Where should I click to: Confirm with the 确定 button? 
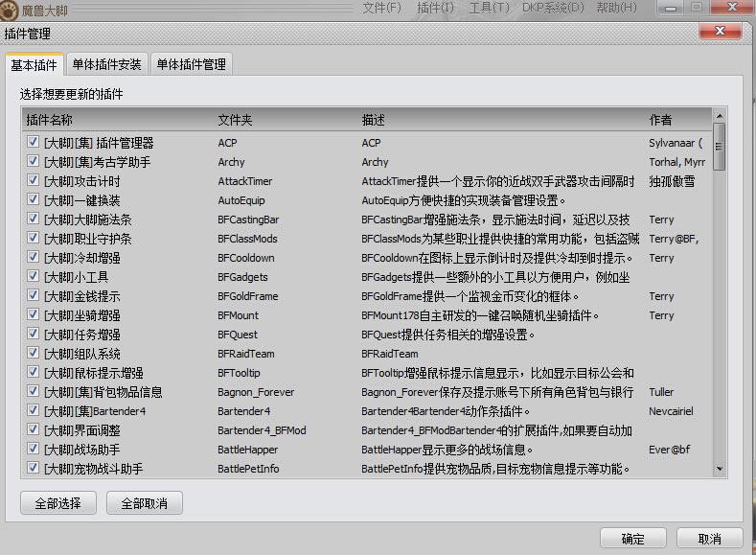click(633, 538)
